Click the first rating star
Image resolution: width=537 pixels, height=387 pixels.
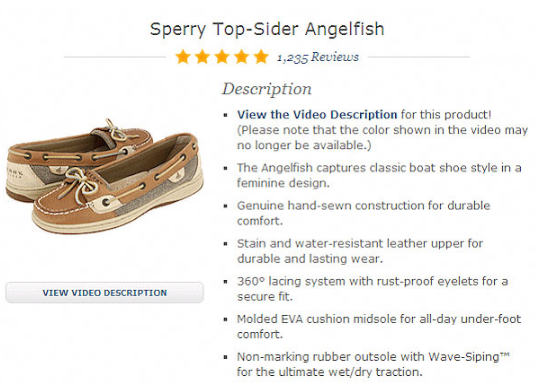183,57
